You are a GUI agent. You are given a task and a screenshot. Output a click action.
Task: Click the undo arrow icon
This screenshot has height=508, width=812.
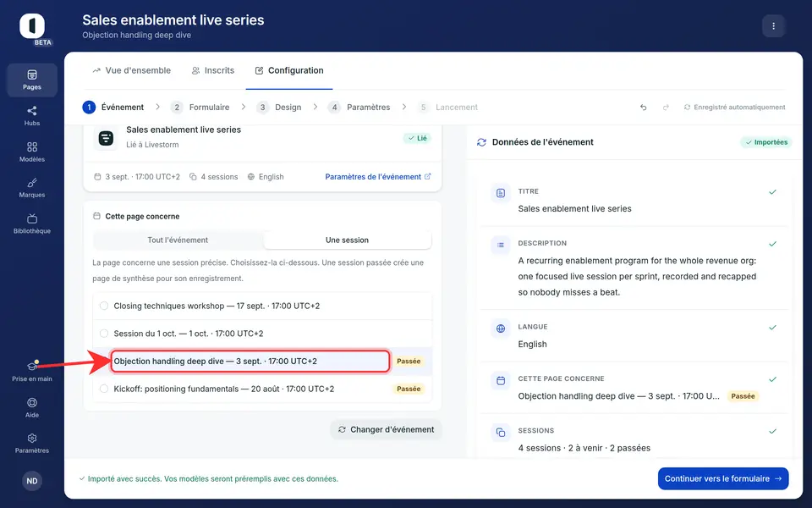point(643,108)
